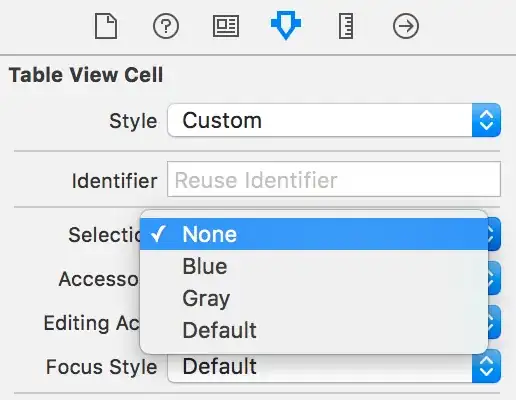Open the Connections inspector arrow icon
The width and height of the screenshot is (516, 400).
coord(406,26)
